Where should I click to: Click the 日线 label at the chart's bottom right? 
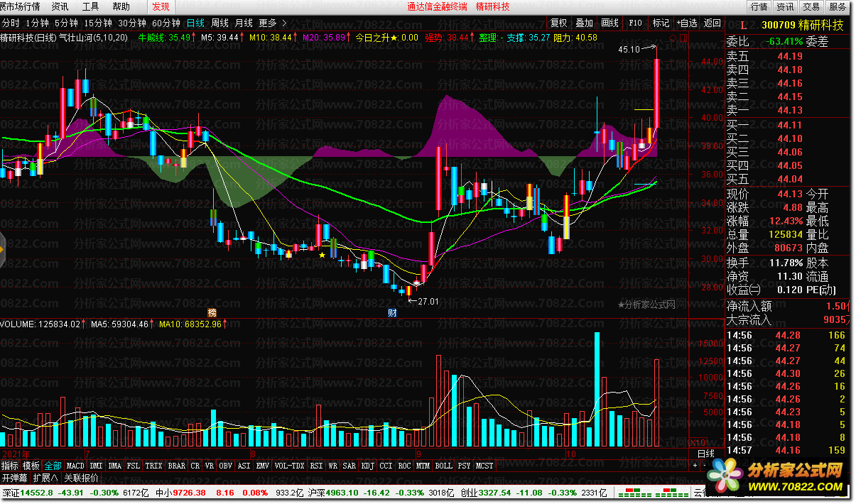click(705, 454)
